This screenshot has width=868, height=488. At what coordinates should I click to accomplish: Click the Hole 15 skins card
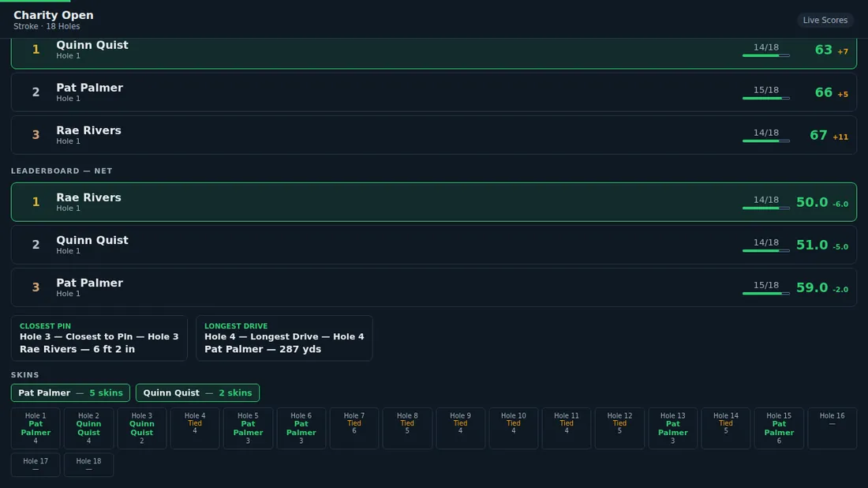pyautogui.click(x=779, y=428)
